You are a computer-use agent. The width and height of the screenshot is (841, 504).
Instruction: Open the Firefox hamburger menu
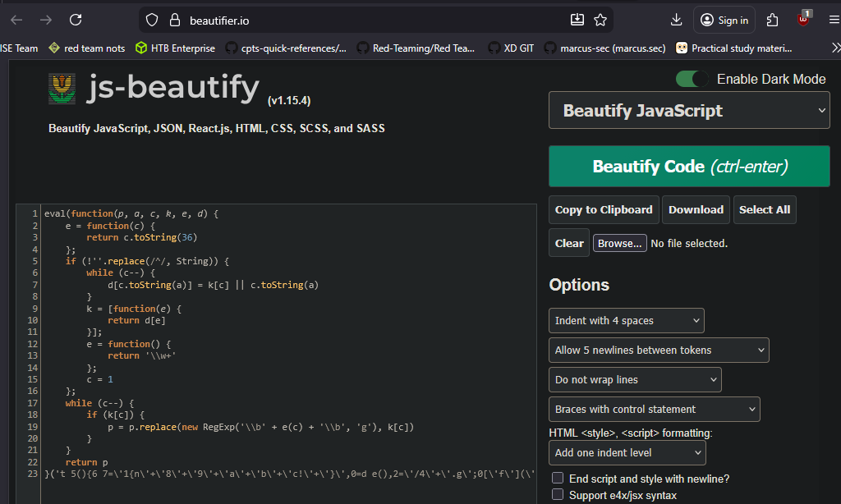(x=834, y=20)
